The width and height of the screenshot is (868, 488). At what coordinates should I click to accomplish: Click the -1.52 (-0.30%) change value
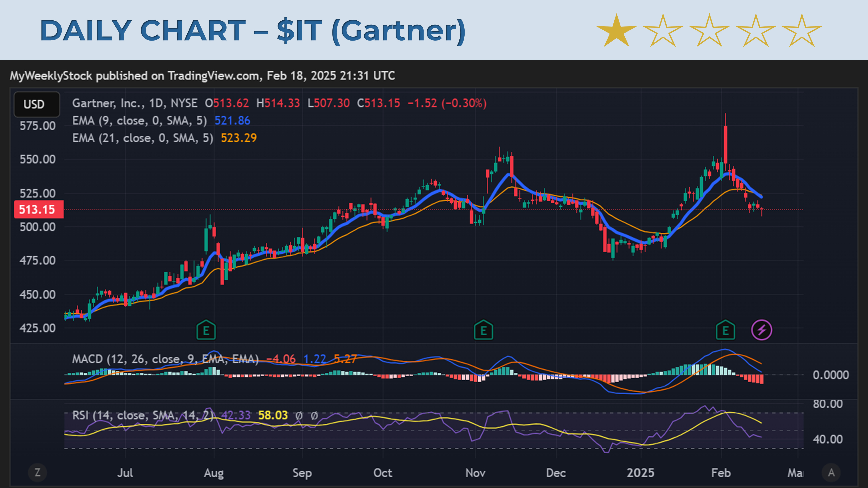pyautogui.click(x=447, y=103)
